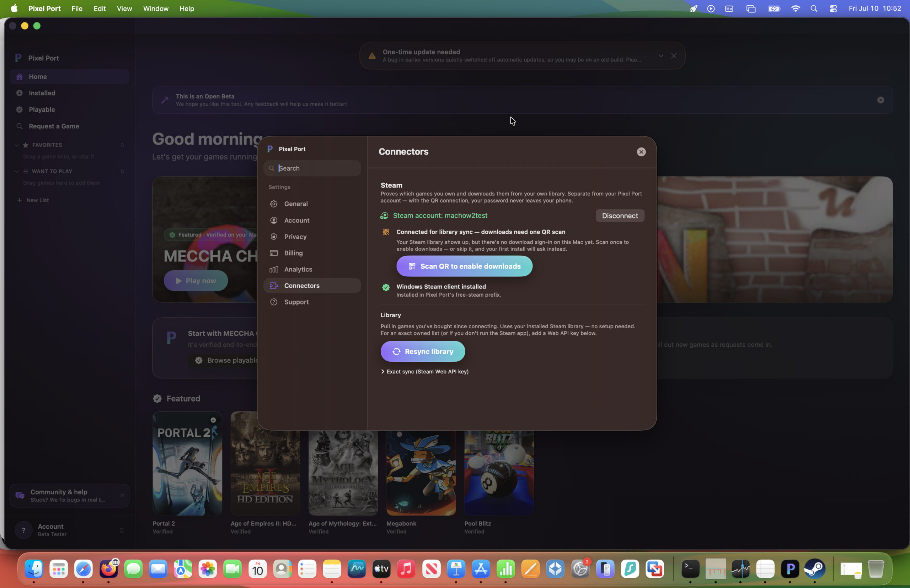Open Age of Mythology thumbnail
Screen dimensions: 910x588
pyautogui.click(x=343, y=473)
